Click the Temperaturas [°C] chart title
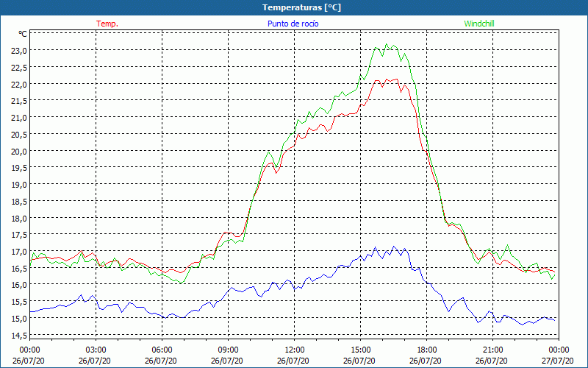588x368 pixels. click(301, 7)
